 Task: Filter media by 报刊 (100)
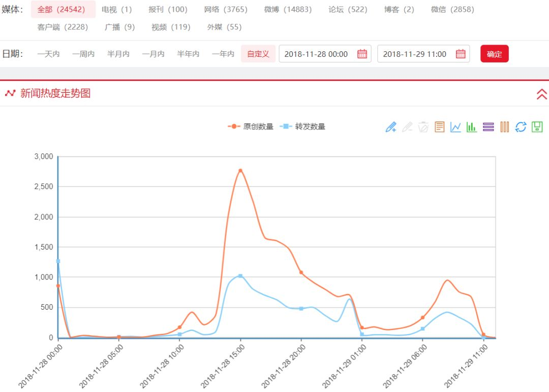168,10
